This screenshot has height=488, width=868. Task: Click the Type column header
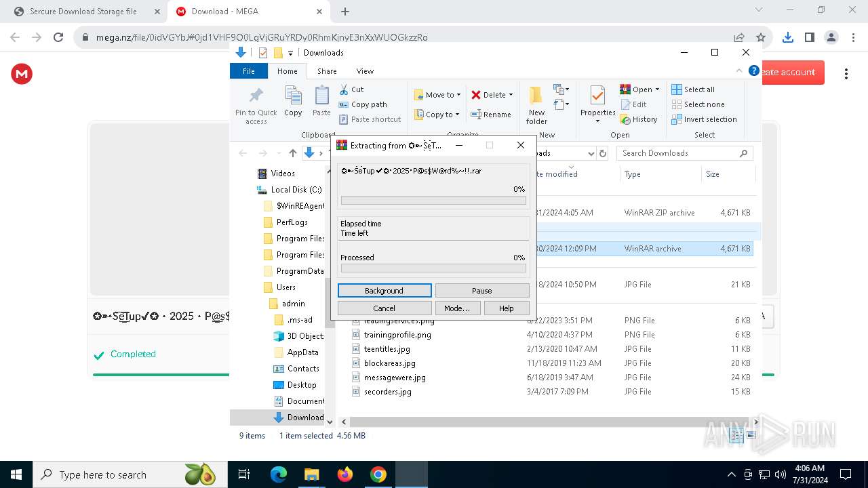660,174
